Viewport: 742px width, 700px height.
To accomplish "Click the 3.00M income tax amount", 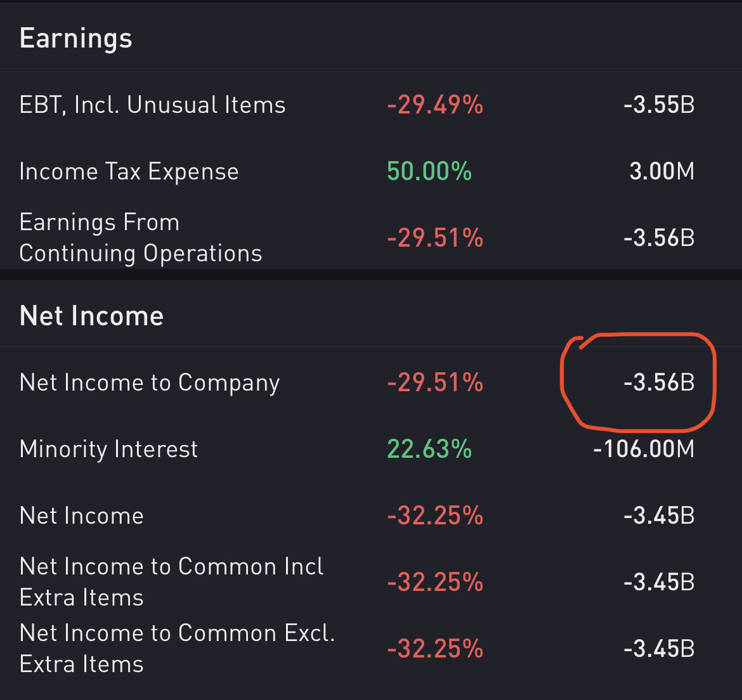I will 661,171.
